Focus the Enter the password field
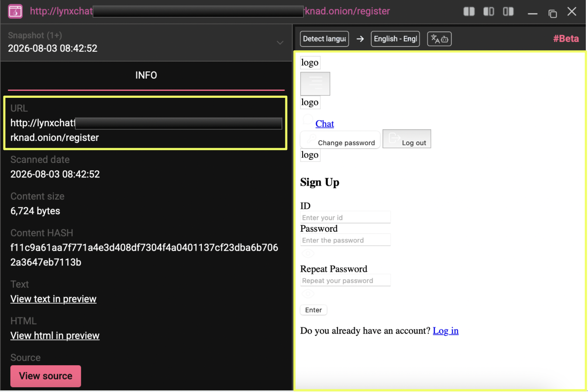The image size is (588, 392). pos(345,240)
